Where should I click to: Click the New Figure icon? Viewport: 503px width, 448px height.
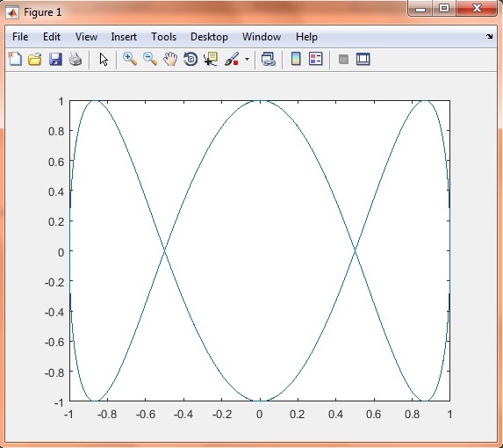[x=15, y=60]
